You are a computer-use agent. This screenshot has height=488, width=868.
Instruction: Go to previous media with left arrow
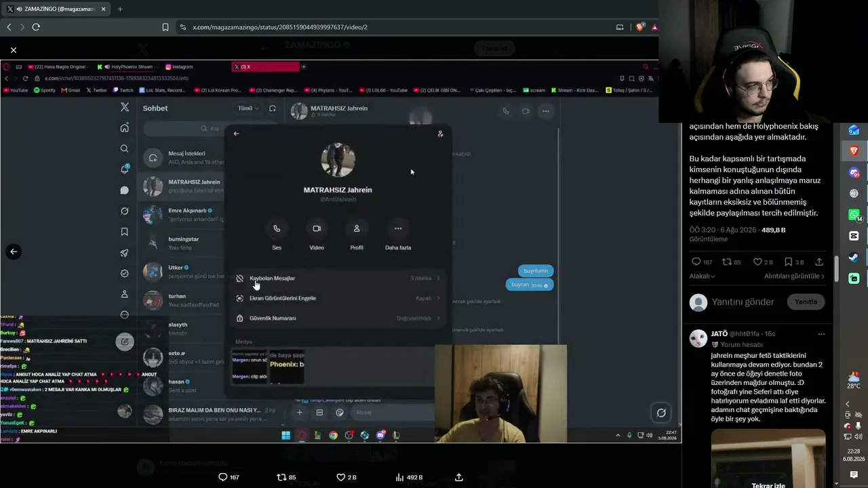coord(14,251)
